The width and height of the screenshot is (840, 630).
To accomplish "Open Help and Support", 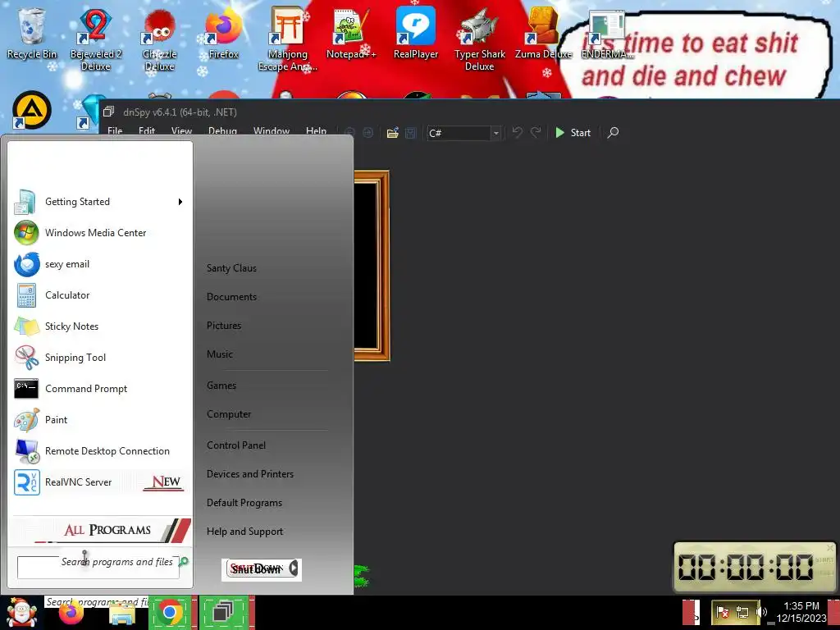I will 244,532.
